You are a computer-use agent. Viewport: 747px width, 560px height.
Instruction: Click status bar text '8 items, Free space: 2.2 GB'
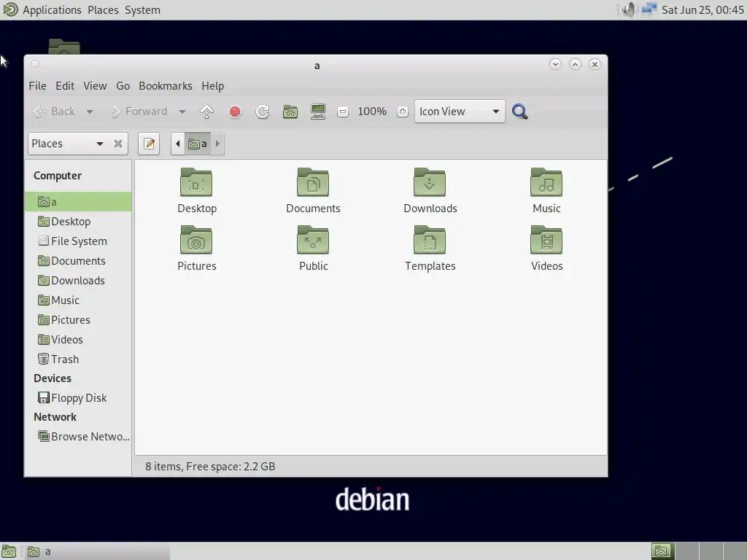[210, 466]
